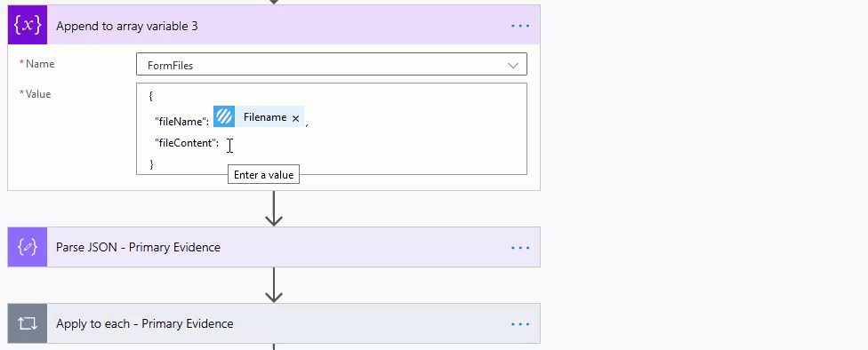Expand the Name dropdown chevron

(513, 65)
